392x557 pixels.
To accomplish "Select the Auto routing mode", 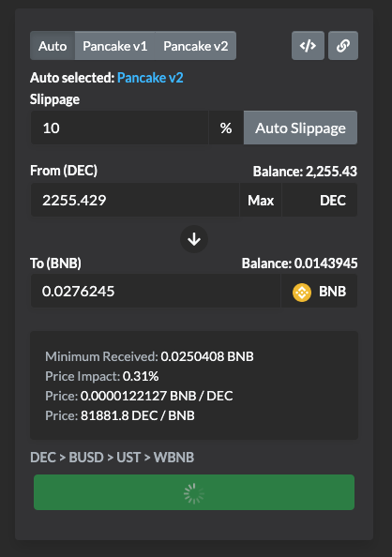I will point(53,46).
